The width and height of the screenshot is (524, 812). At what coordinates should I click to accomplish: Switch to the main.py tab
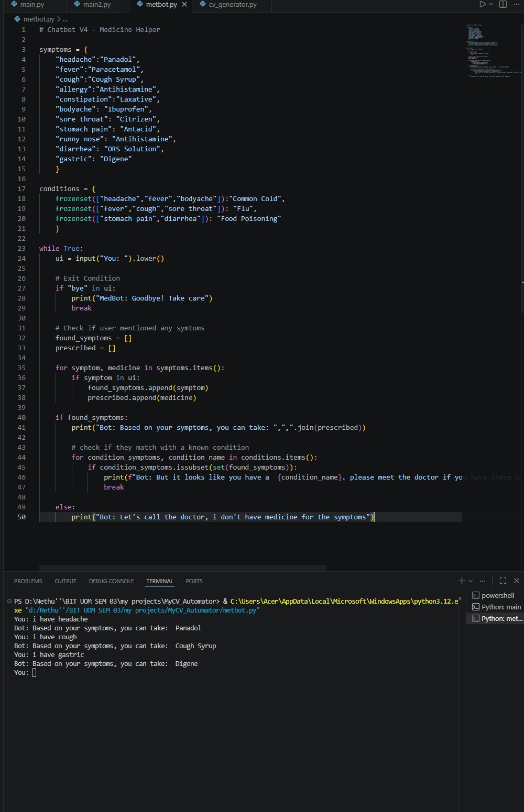click(x=32, y=4)
